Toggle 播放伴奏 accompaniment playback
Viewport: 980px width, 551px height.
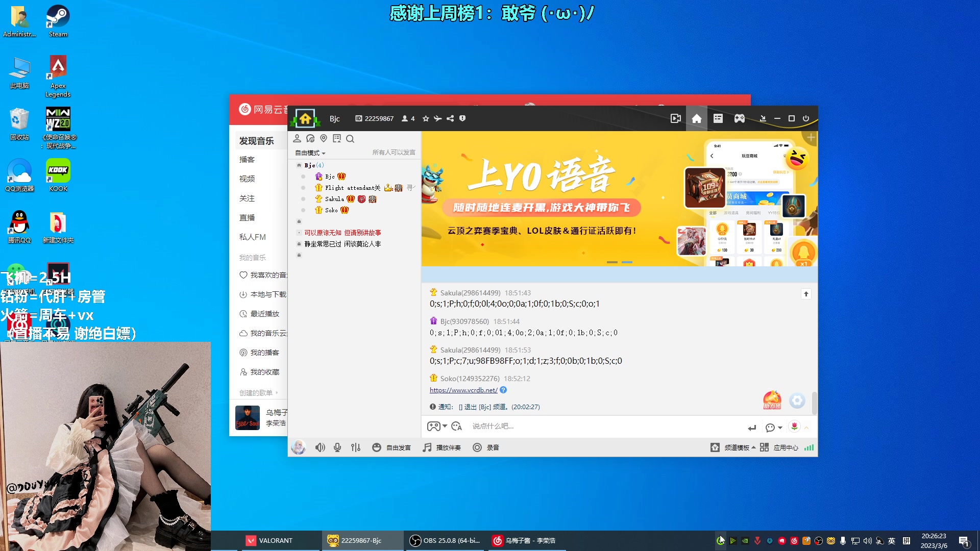442,447
